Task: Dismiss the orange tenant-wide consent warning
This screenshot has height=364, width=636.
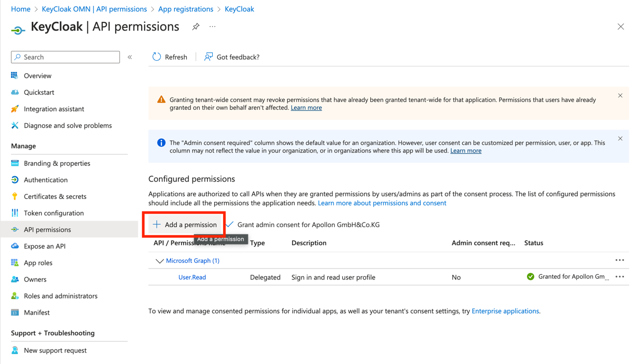Action: click(620, 95)
